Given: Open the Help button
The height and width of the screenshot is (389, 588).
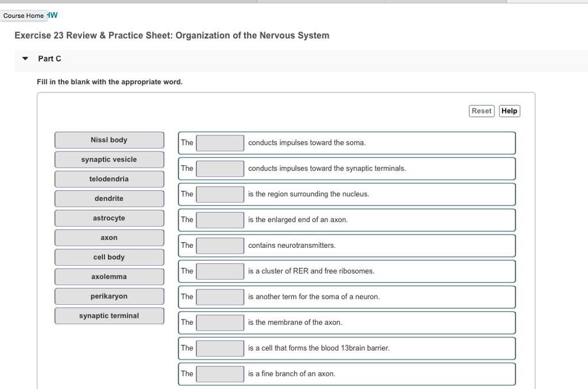Looking at the screenshot, I should tap(509, 111).
